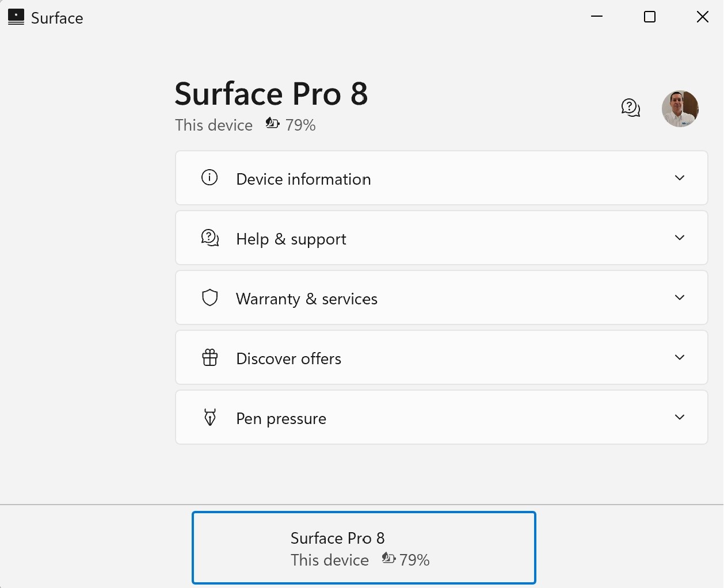The height and width of the screenshot is (588, 724).
Task: Expand the Pen pressure chevron
Action: [x=680, y=417]
